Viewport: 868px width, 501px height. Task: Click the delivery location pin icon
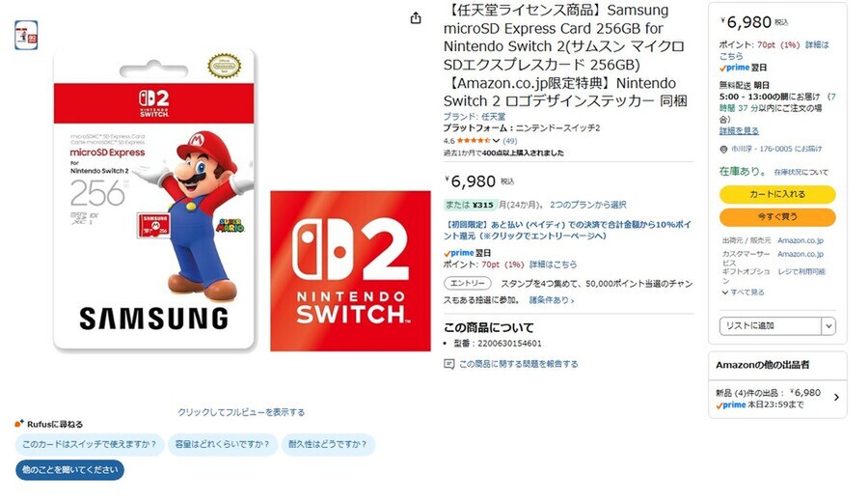point(723,149)
